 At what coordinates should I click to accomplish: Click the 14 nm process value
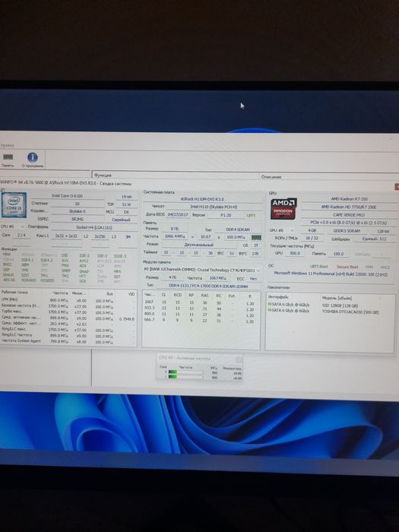pos(126,196)
